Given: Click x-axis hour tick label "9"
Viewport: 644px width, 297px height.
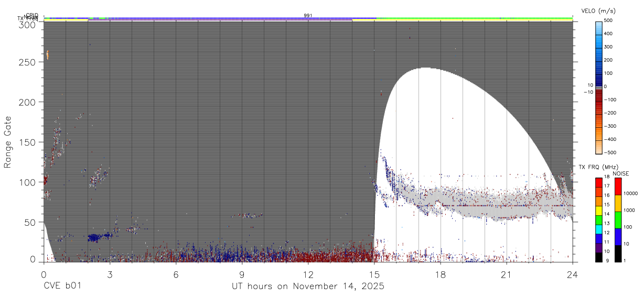Looking at the screenshot, I should tap(242, 274).
